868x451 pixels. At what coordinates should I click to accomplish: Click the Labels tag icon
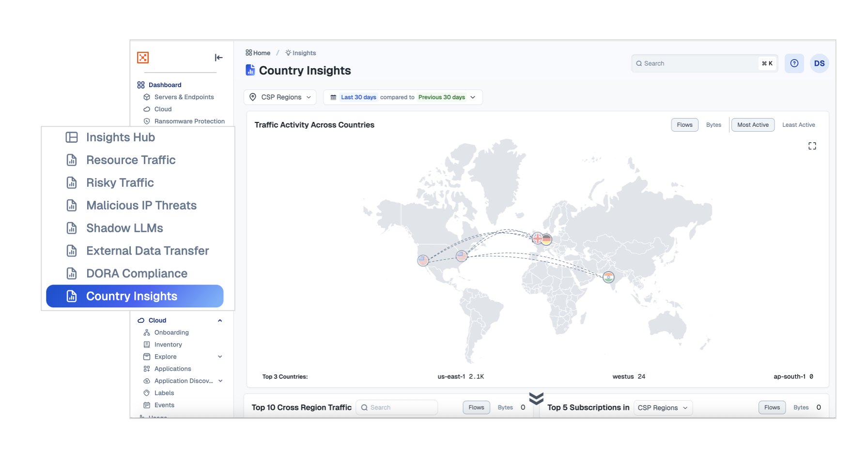[x=147, y=393]
